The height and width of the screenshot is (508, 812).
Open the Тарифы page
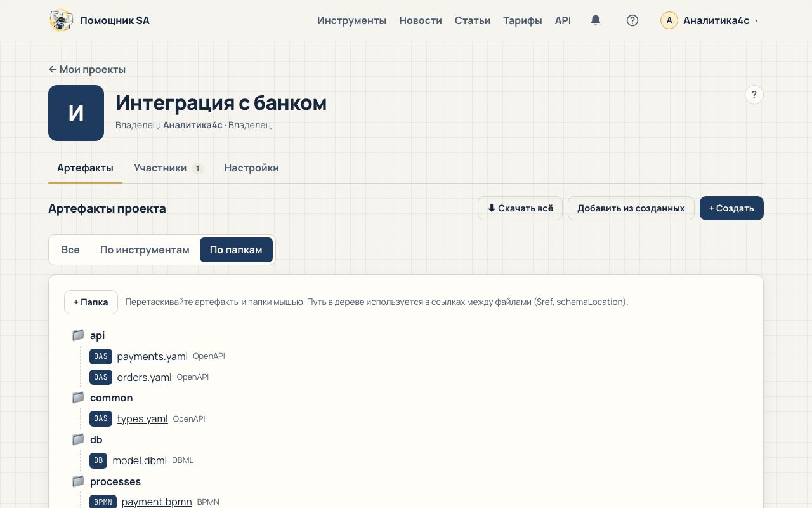(523, 20)
